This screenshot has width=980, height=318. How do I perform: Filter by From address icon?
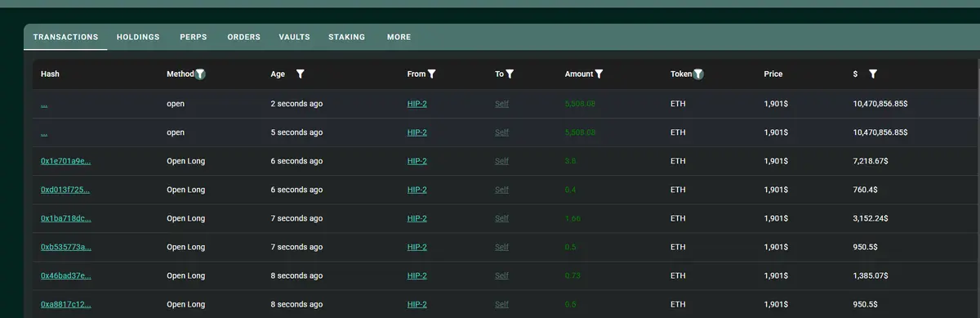[x=432, y=74]
